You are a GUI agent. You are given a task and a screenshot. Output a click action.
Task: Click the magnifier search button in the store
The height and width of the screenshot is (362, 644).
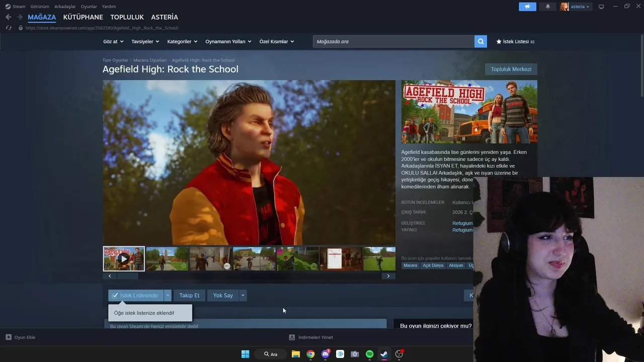click(480, 42)
